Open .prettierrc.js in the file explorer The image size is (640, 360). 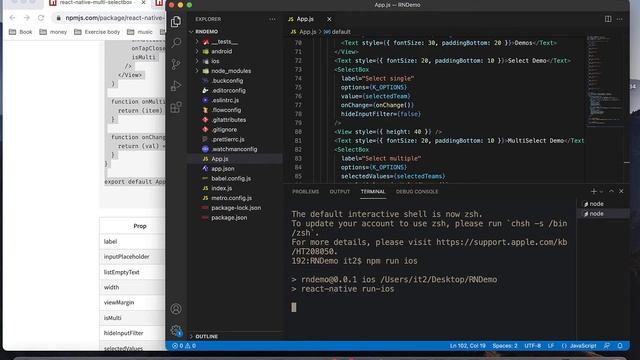[x=235, y=139]
